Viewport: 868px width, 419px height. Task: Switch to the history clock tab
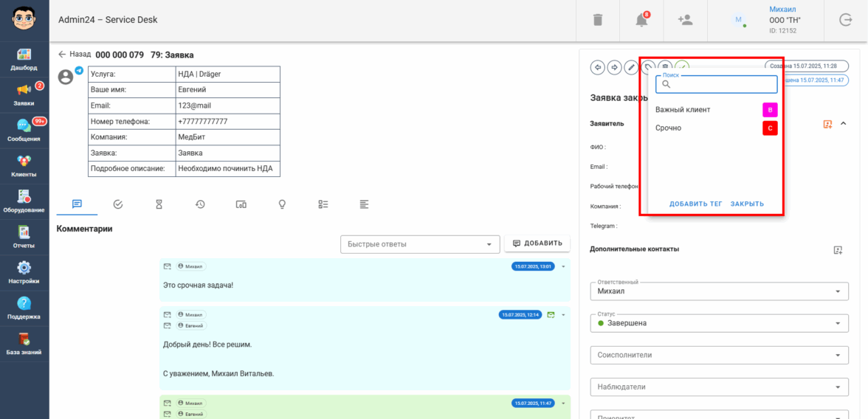point(201,204)
